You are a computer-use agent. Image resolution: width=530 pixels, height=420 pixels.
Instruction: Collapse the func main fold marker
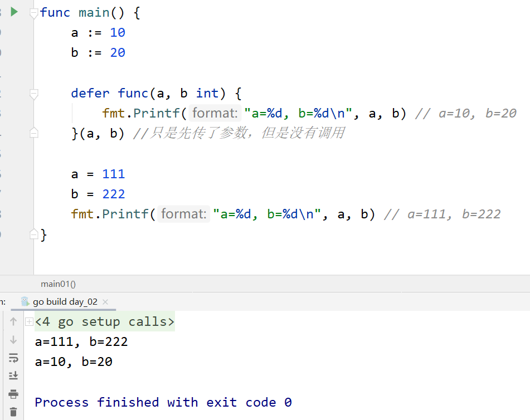(34, 12)
